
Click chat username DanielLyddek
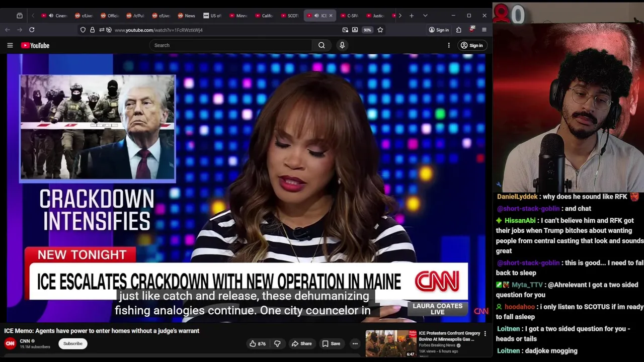click(x=517, y=197)
